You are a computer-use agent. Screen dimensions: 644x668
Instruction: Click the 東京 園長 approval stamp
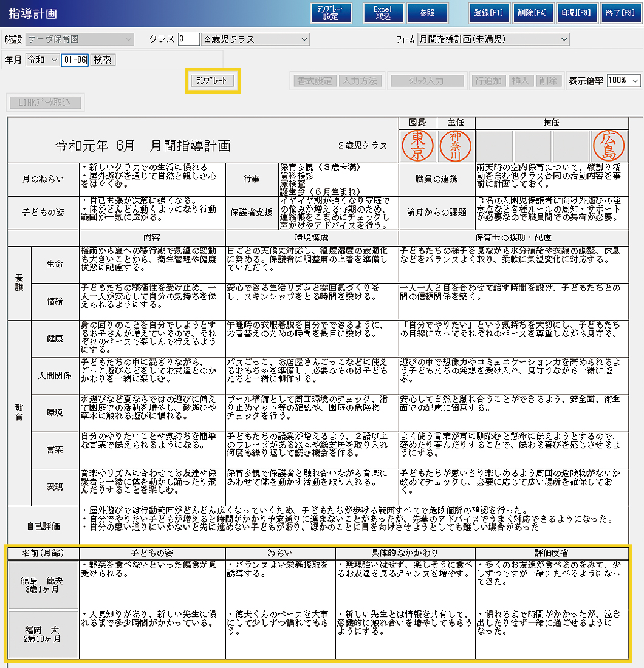[418, 146]
